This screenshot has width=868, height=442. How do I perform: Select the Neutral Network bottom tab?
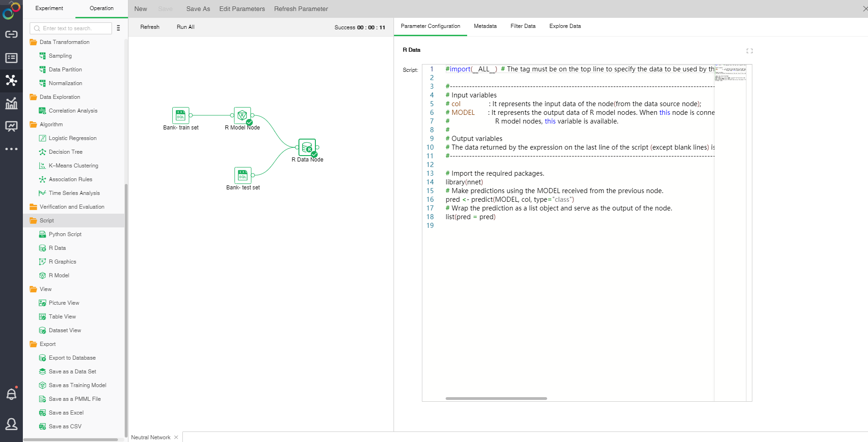pos(151,437)
